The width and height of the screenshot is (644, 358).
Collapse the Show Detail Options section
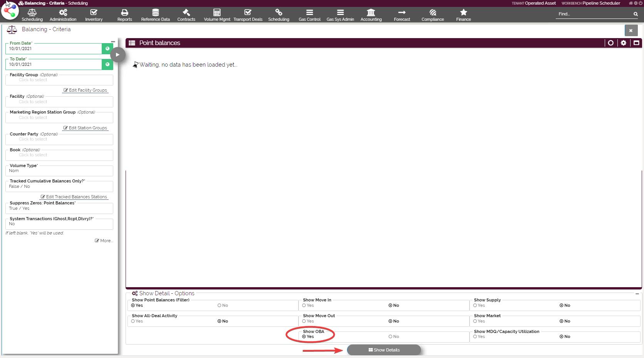[x=637, y=294]
